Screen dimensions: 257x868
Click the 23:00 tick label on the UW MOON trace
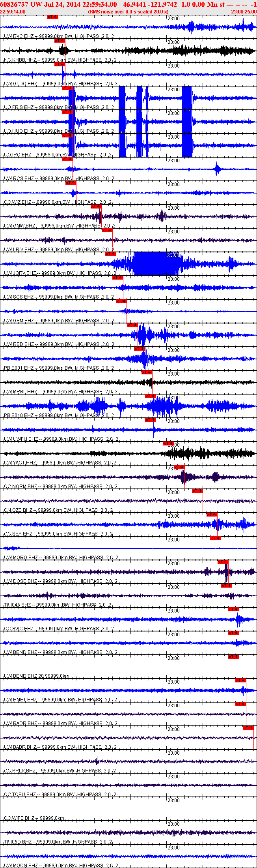173,848
